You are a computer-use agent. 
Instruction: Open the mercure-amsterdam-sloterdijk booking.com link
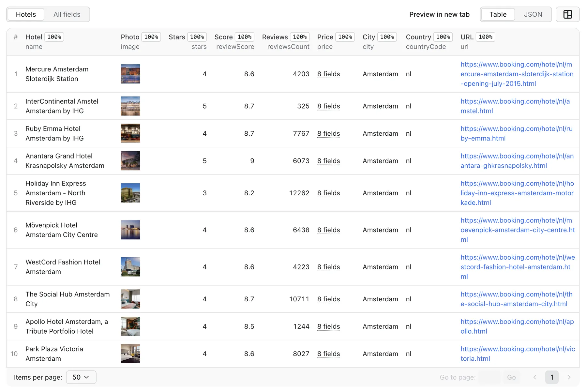pyautogui.click(x=517, y=74)
